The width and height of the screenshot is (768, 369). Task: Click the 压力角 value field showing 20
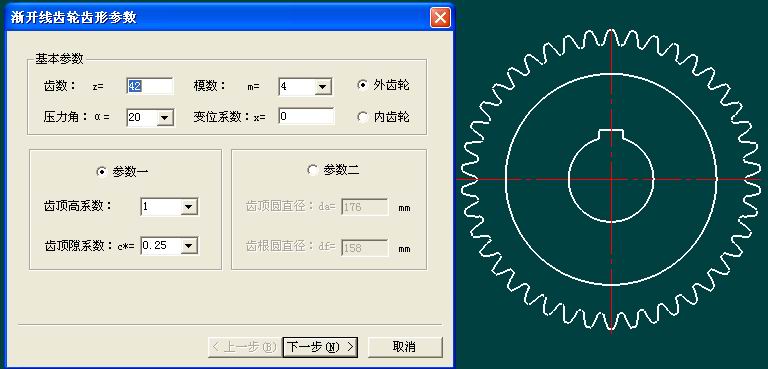click(x=142, y=118)
